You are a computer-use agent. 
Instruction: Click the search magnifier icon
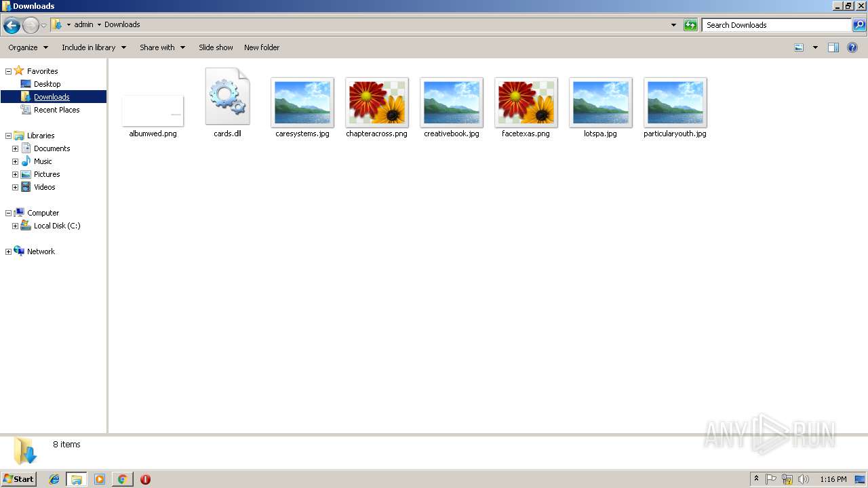(859, 25)
